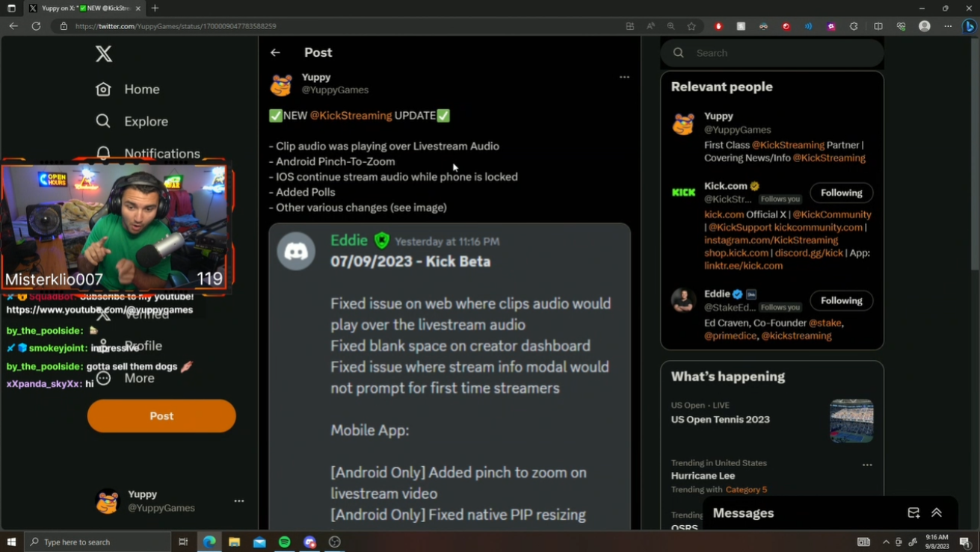Show hidden system tray icons
Image resolution: width=980 pixels, height=552 pixels.
pos(886,542)
